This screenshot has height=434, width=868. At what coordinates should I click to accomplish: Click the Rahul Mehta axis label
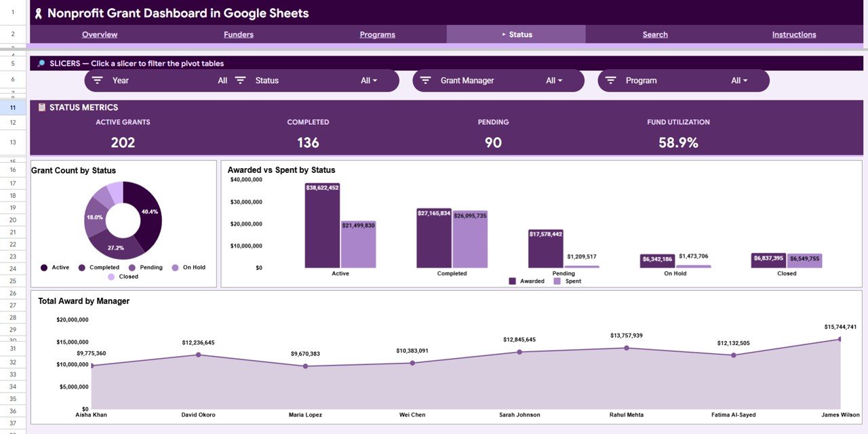click(627, 415)
